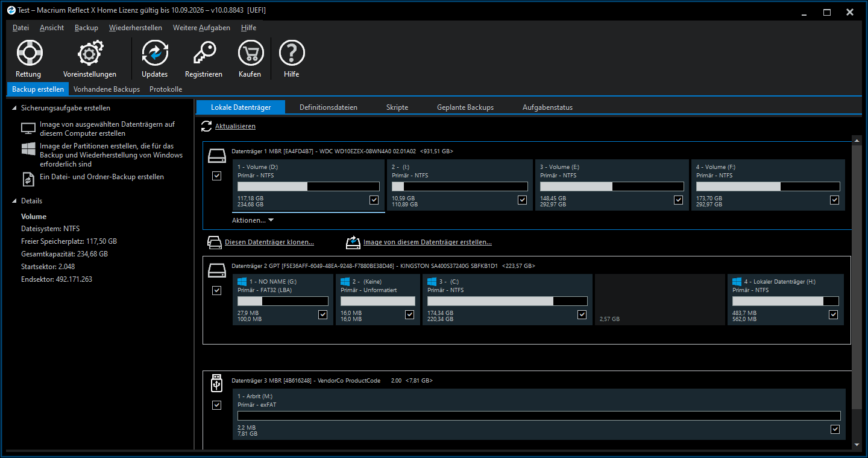Screen dimensions: 868x458
Task: Uncheck the Volume (E:) partition checkbox
Action: coord(679,200)
